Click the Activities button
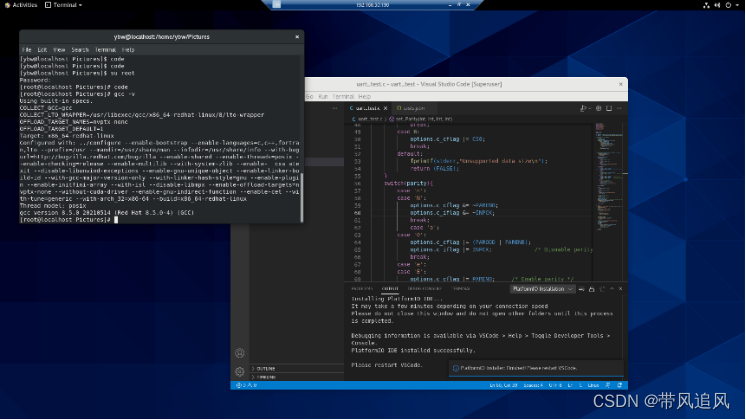The image size is (746, 420). point(21,5)
